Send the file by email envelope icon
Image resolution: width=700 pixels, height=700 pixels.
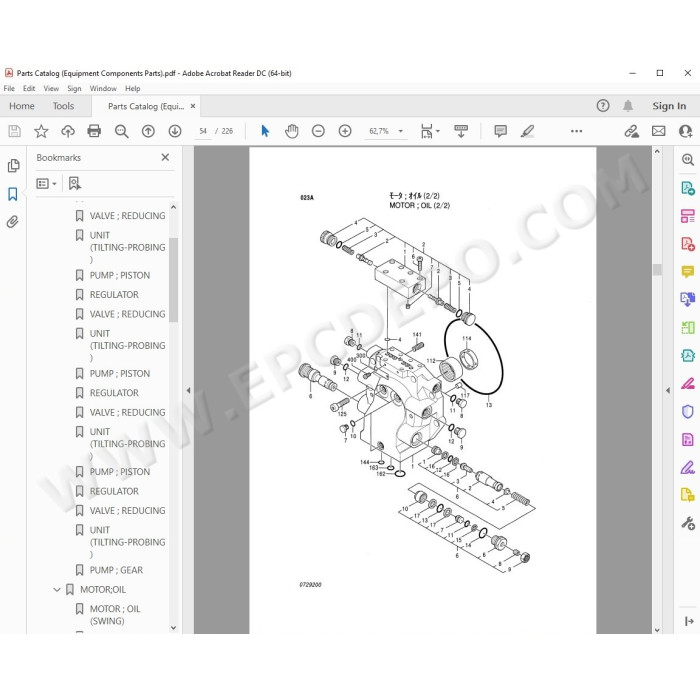click(x=658, y=131)
